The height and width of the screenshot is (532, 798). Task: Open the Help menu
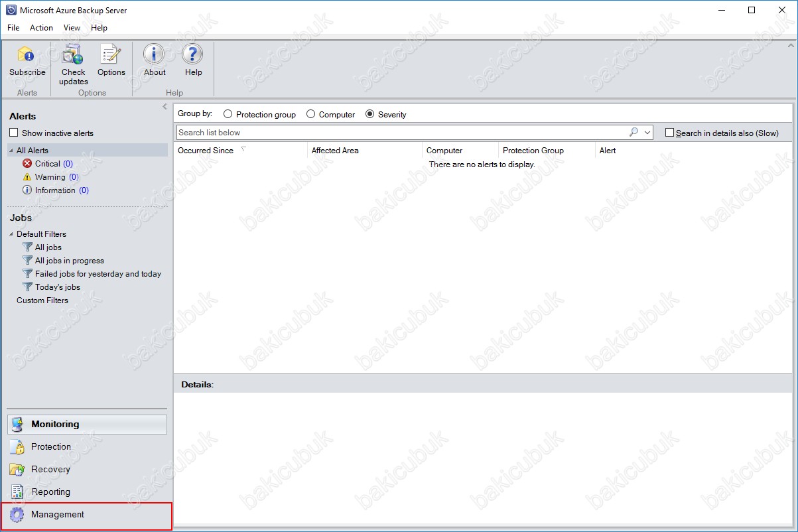point(99,28)
